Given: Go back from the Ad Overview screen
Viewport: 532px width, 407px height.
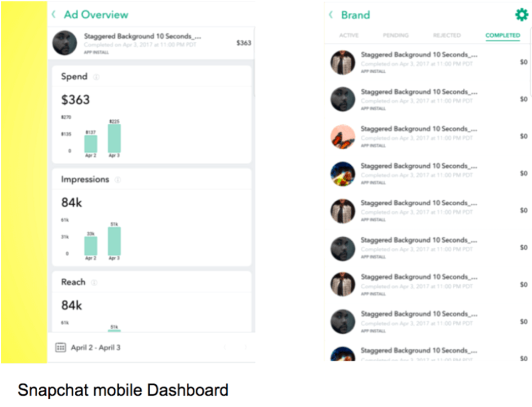Looking at the screenshot, I should click(x=54, y=15).
